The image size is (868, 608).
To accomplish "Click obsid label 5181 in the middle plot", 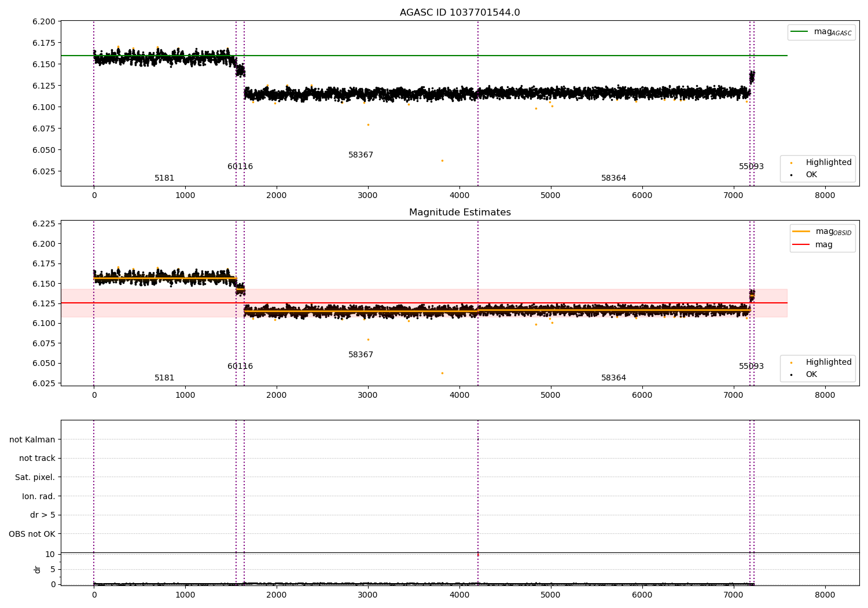I will (x=164, y=378).
